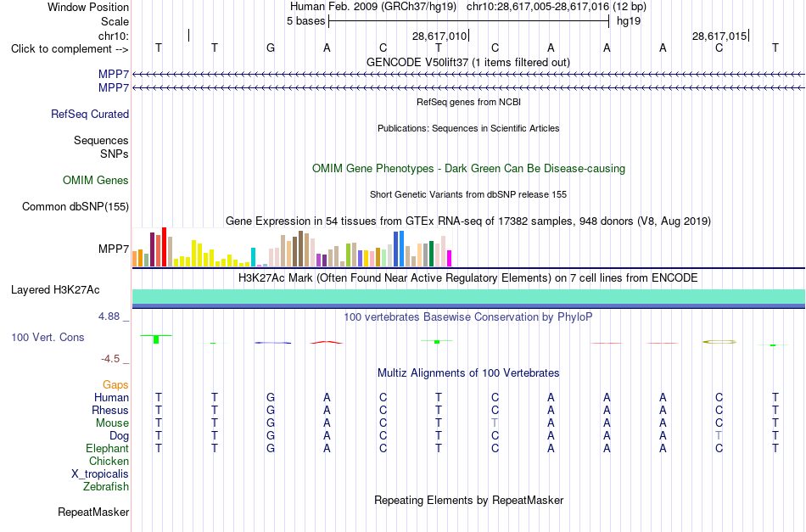Screen dimensions: 806x532
Task: Click the 'Click to complement -->' label
Action: (70, 49)
